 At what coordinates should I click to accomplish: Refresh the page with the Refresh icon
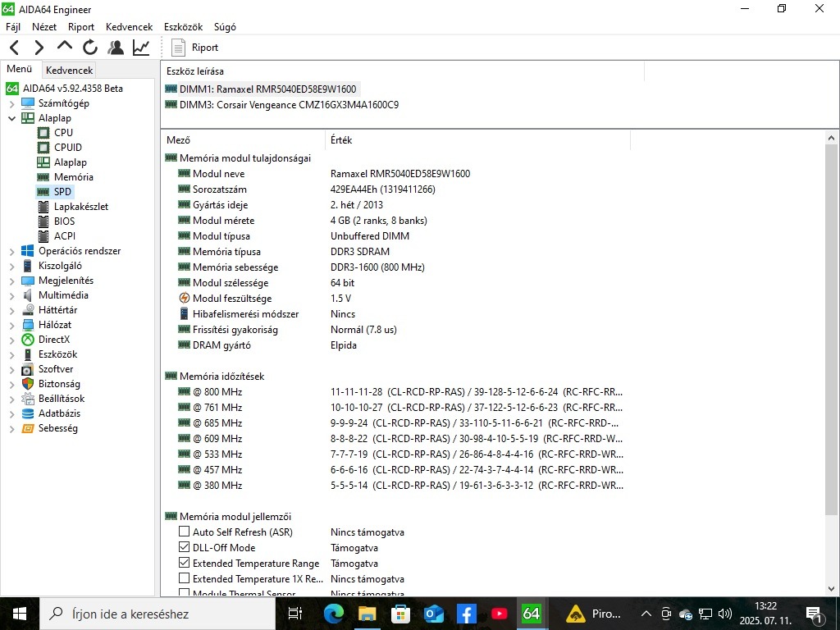pos(90,48)
